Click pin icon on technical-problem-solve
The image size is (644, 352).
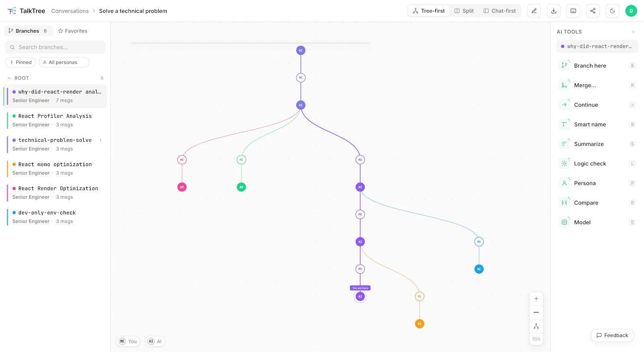pyautogui.click(x=100, y=140)
